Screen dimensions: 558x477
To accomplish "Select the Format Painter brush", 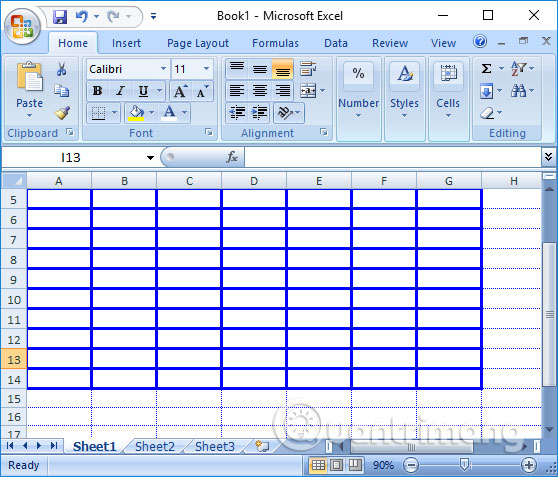I will tap(62, 112).
